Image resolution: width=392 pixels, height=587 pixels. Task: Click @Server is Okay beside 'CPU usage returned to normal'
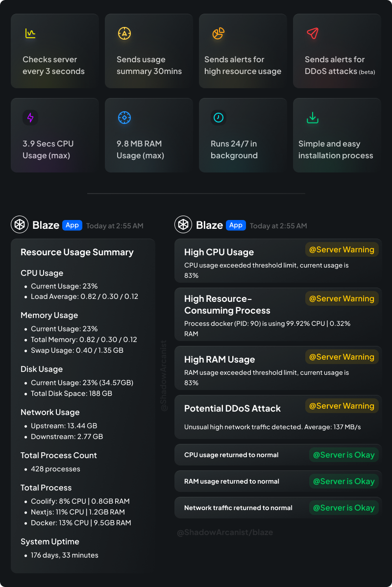pos(343,455)
